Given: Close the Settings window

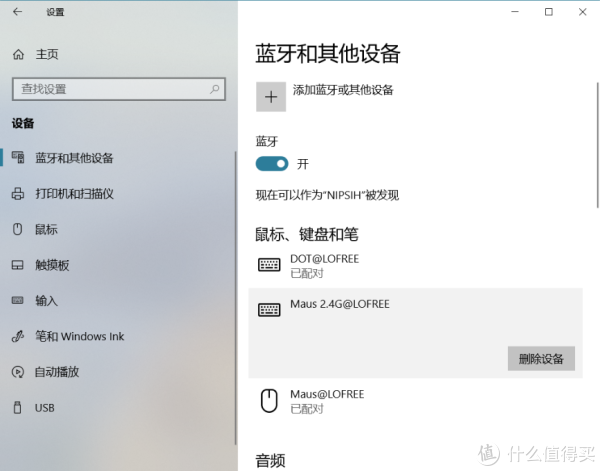Looking at the screenshot, I should (x=582, y=12).
